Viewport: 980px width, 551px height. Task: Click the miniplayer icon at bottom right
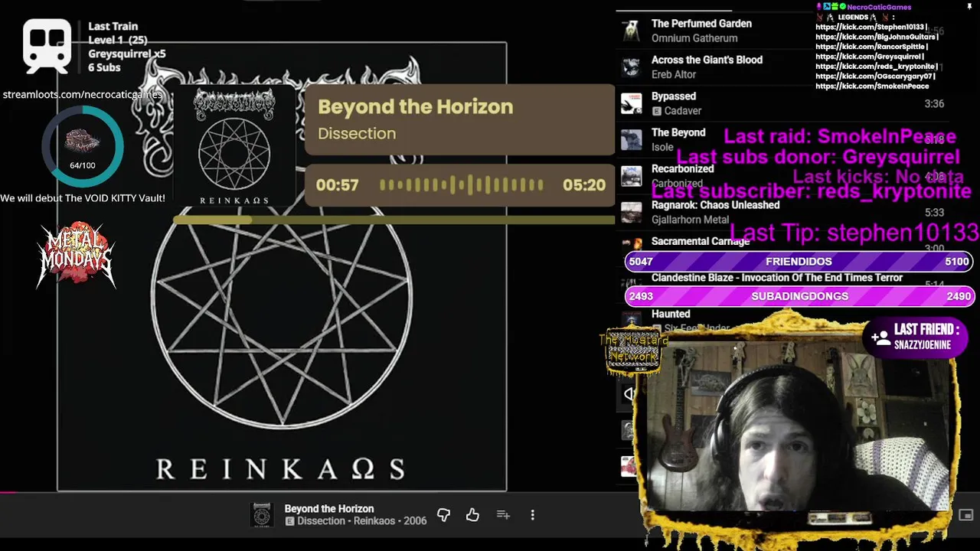pyautogui.click(x=965, y=515)
